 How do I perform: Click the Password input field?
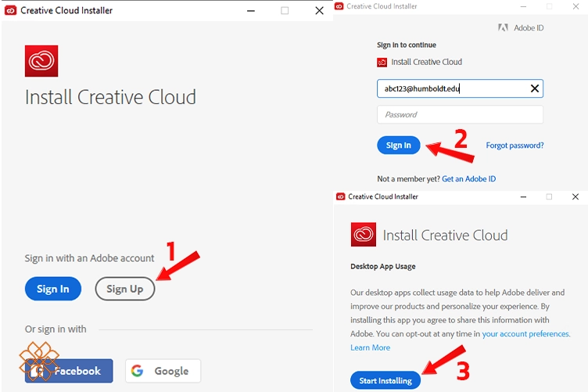click(460, 114)
